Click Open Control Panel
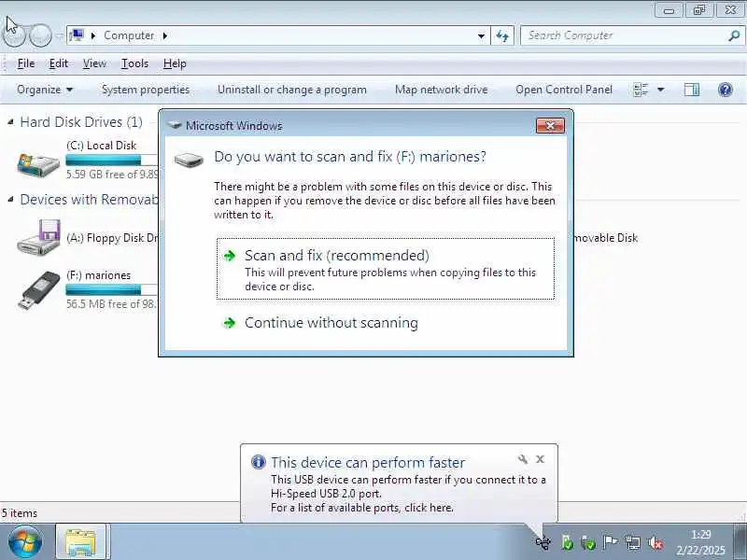This screenshot has width=747, height=560. click(564, 90)
